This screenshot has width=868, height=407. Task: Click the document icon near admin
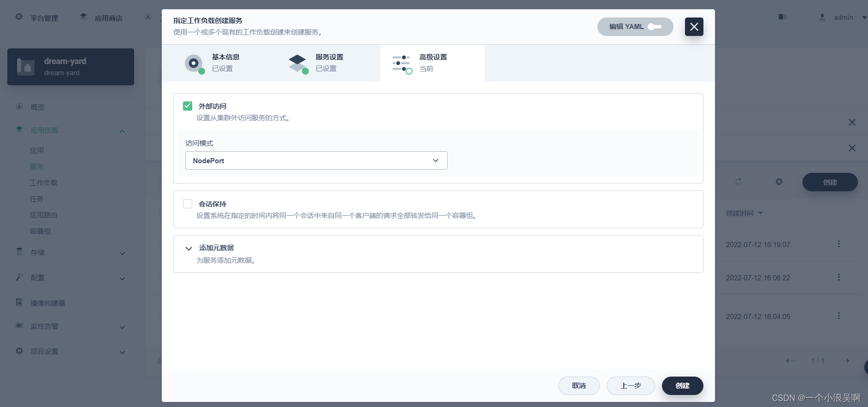pyautogui.click(x=782, y=17)
